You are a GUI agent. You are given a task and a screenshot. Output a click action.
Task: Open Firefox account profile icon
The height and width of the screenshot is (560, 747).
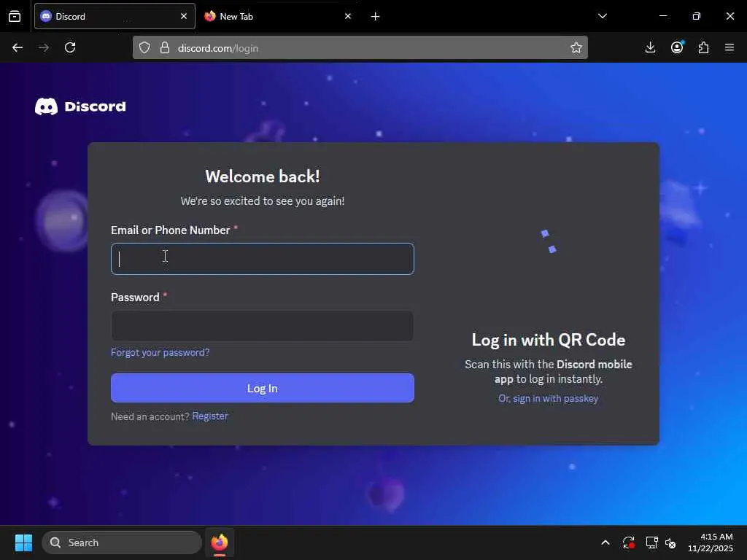click(677, 47)
